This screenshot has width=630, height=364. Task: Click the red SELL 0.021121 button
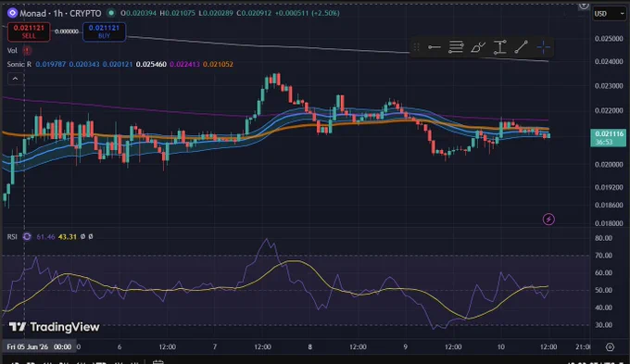29,31
